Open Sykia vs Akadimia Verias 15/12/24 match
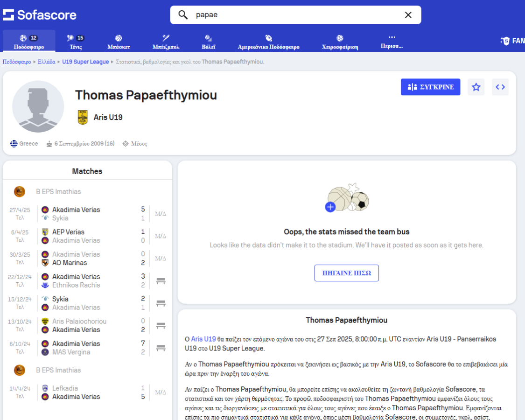This screenshot has width=525, height=420. [87, 303]
